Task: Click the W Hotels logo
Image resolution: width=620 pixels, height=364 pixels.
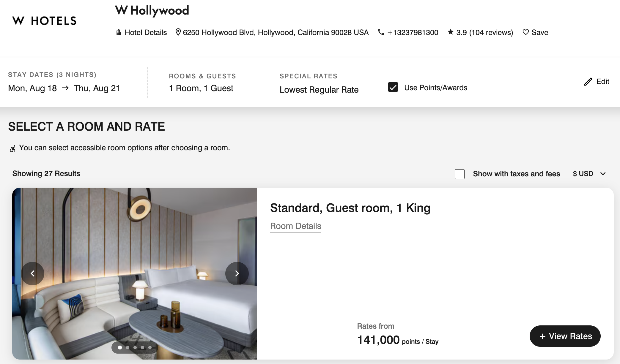Action: [44, 20]
